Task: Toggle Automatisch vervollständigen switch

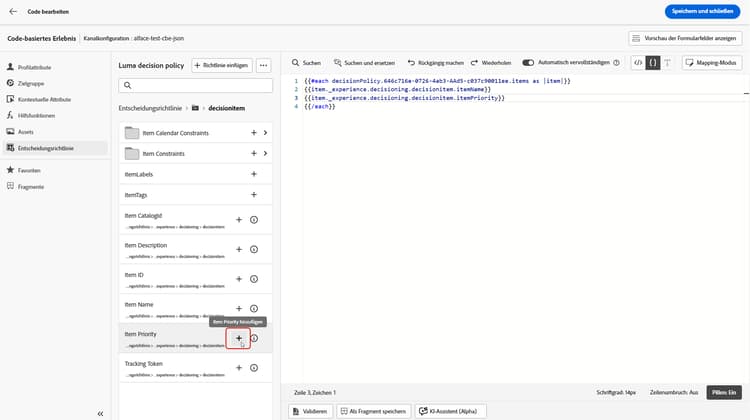Action: (528, 63)
